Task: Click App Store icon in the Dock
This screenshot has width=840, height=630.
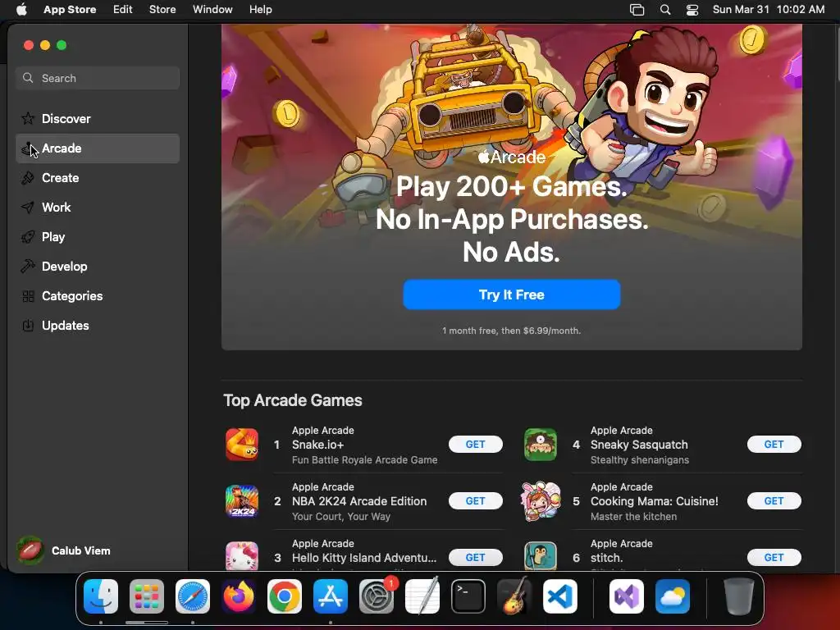Action: click(x=330, y=596)
